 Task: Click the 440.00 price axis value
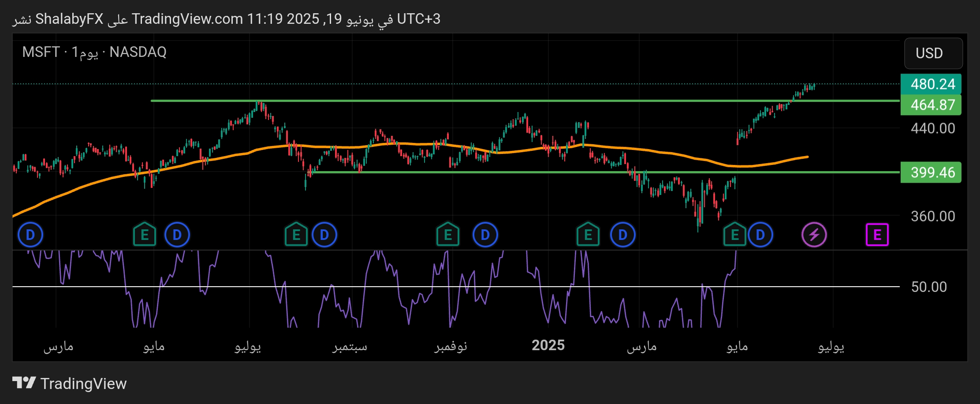click(x=933, y=128)
